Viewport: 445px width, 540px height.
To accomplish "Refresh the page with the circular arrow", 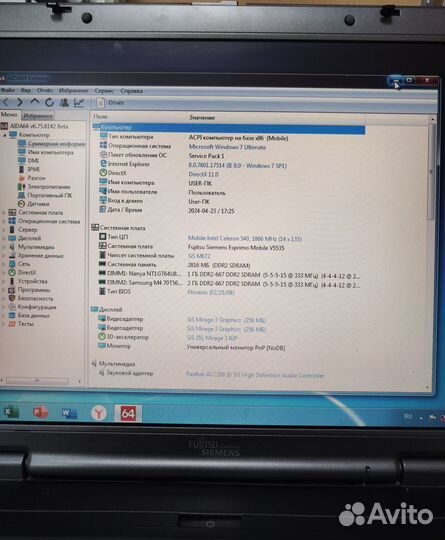I will pyautogui.click(x=49, y=102).
